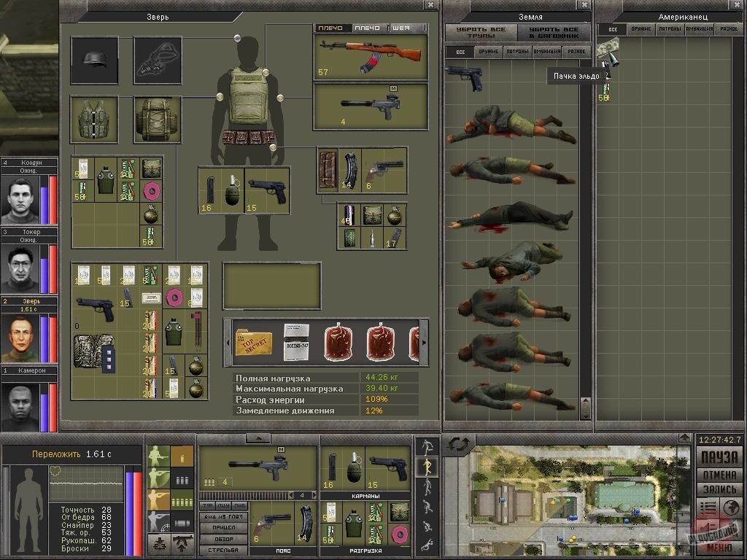Pick up the pistol on the ground
The height and width of the screenshot is (560, 747).
point(464,77)
